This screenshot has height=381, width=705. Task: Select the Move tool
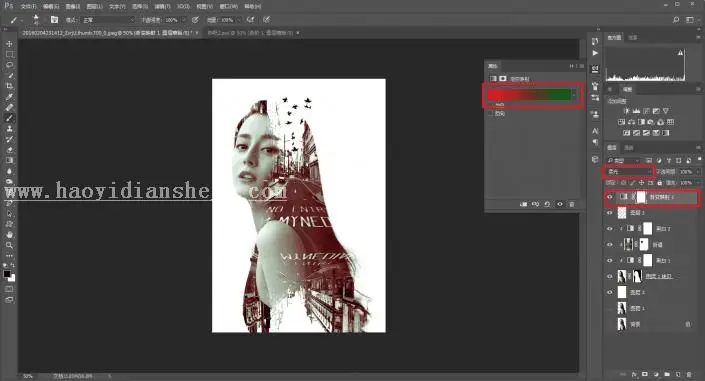pos(9,44)
